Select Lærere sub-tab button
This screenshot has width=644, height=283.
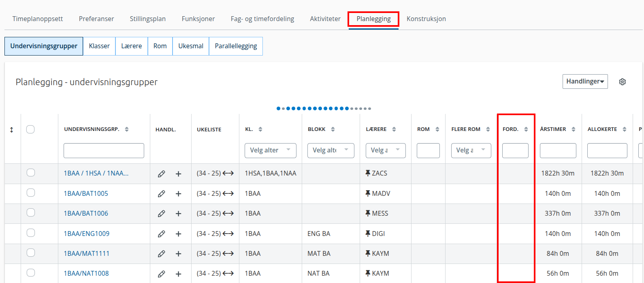coord(132,46)
